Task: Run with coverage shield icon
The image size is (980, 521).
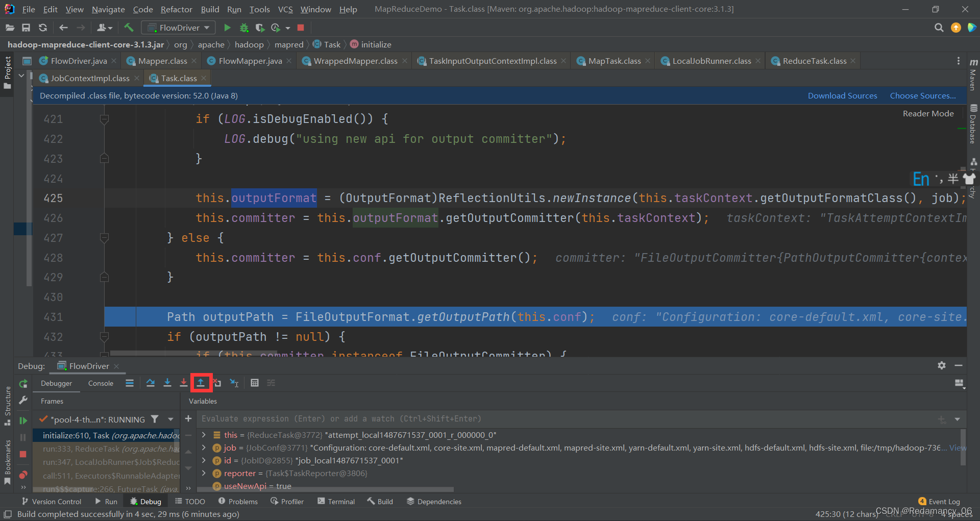Action: (260, 28)
